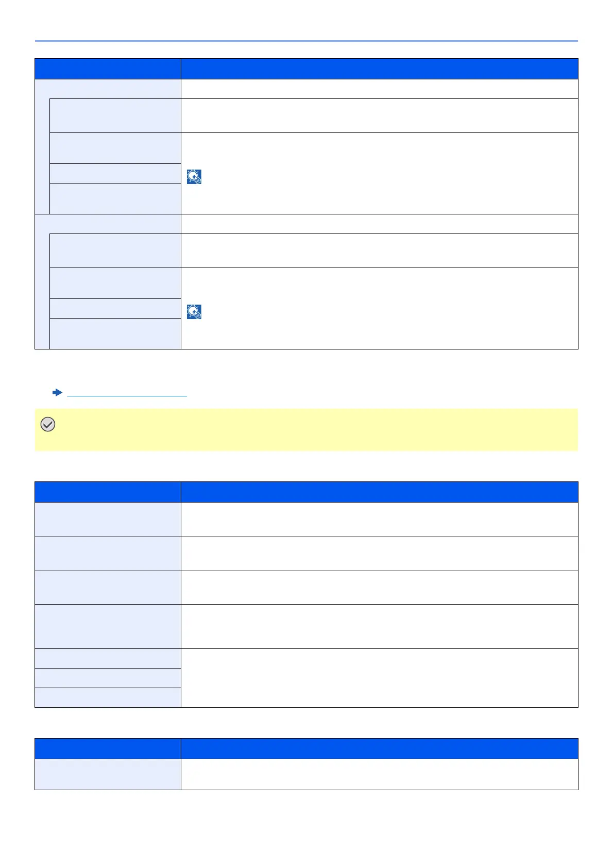Open the underlined blue reference link

(x=127, y=393)
